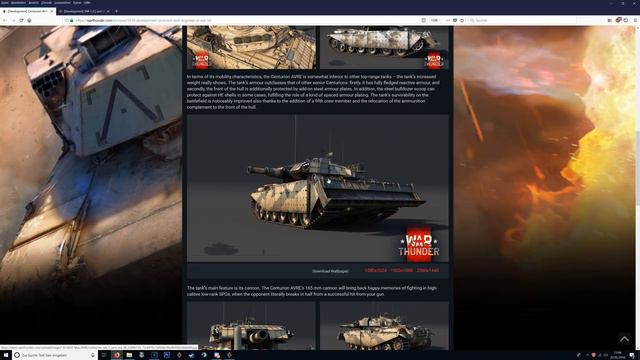Screen dimensions: 640x360
Task: Click the red extension icon in toolbar
Action: tap(618, 20)
